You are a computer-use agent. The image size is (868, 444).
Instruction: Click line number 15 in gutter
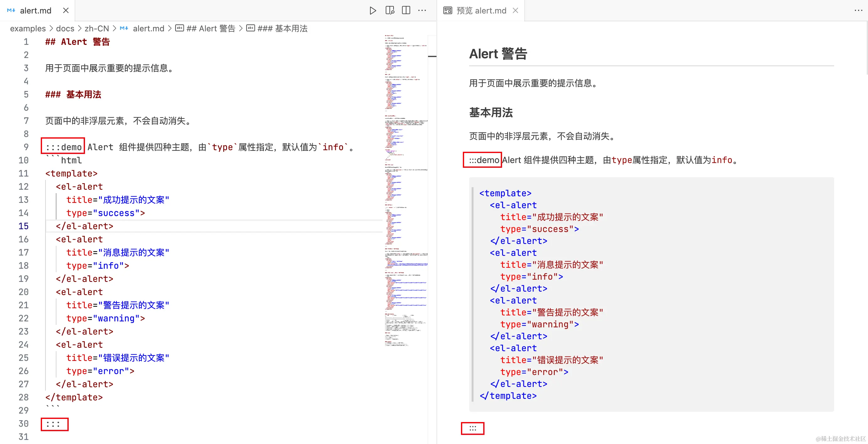(x=24, y=226)
